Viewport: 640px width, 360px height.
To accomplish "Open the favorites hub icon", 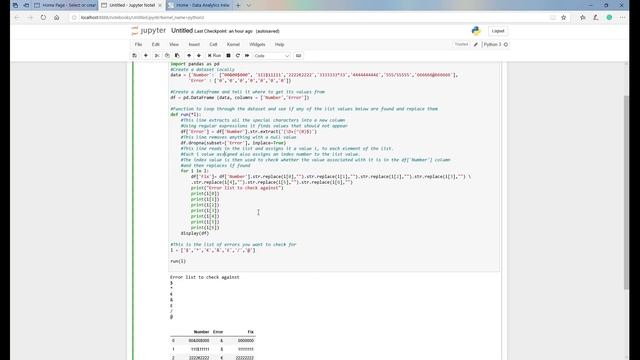I will click(x=583, y=18).
